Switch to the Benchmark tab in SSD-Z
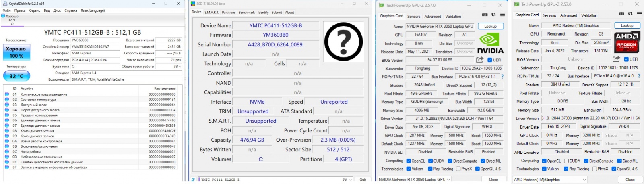 coord(246,13)
